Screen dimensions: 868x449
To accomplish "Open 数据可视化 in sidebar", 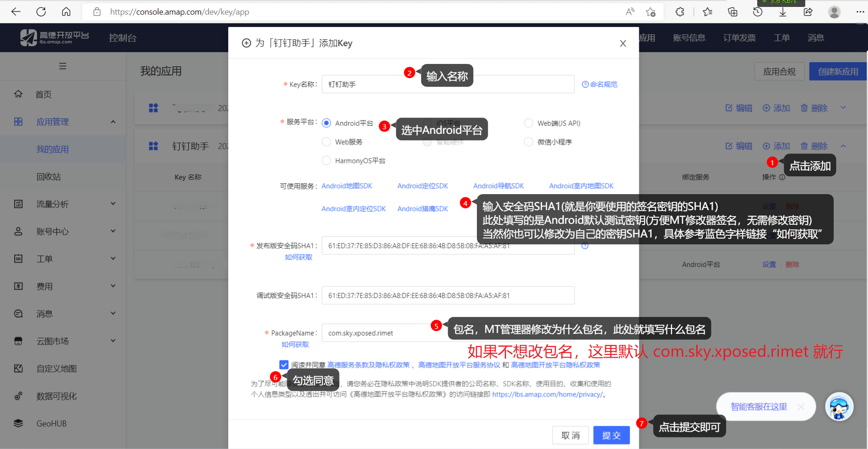I will [x=57, y=396].
